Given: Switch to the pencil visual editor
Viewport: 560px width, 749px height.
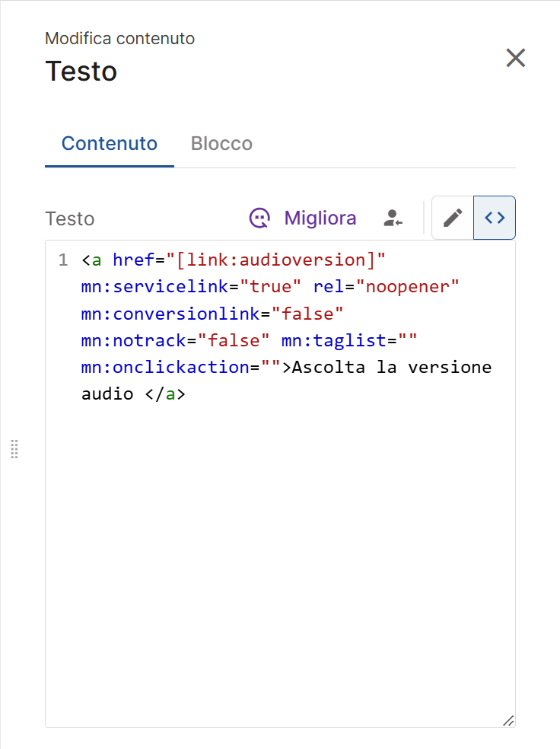Looking at the screenshot, I should click(453, 218).
